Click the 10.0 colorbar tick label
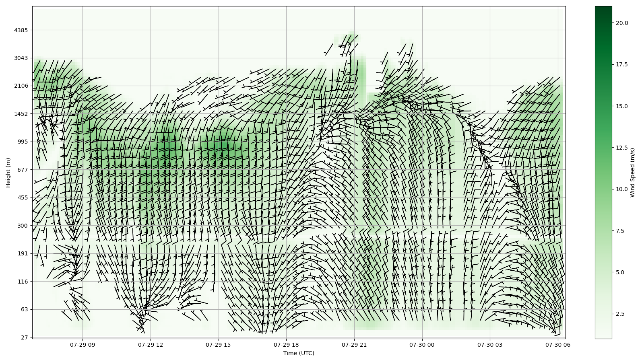644x362 pixels. tap(621, 189)
